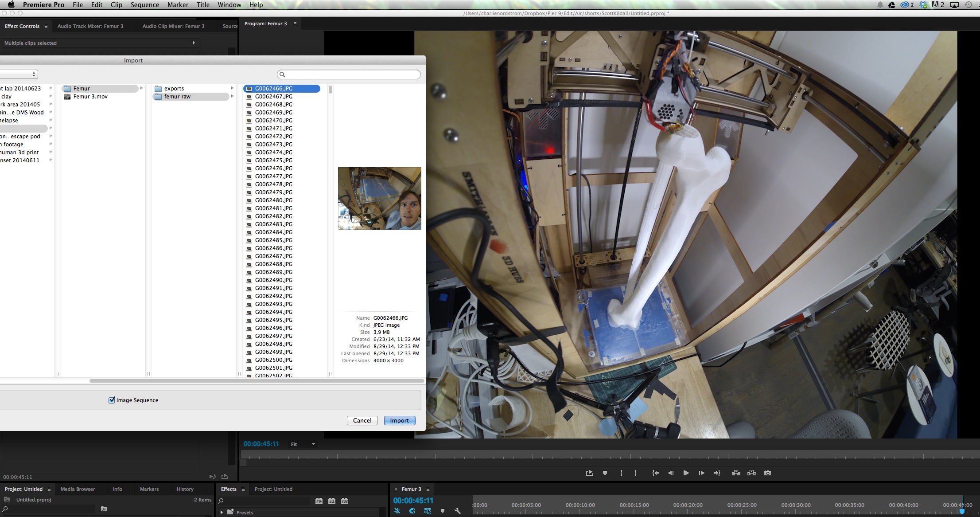This screenshot has width=980, height=517.
Task: Expand the femur raw folder in import dialog
Action: coord(232,97)
